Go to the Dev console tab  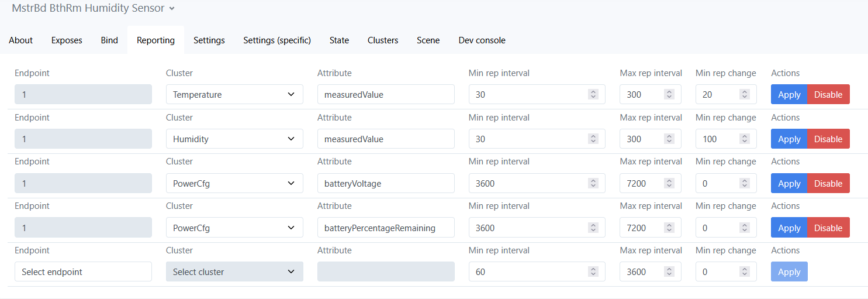pyautogui.click(x=482, y=40)
